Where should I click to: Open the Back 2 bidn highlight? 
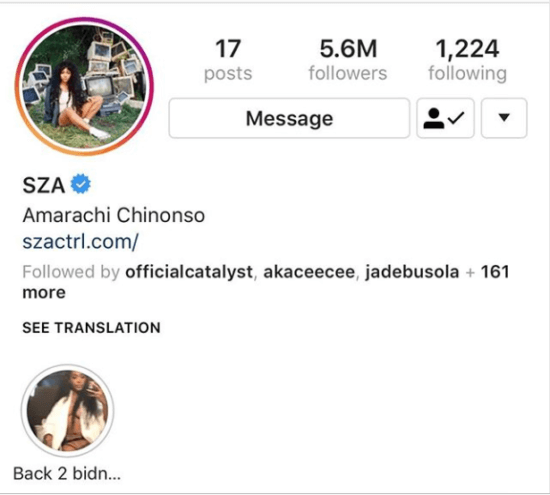click(x=67, y=410)
